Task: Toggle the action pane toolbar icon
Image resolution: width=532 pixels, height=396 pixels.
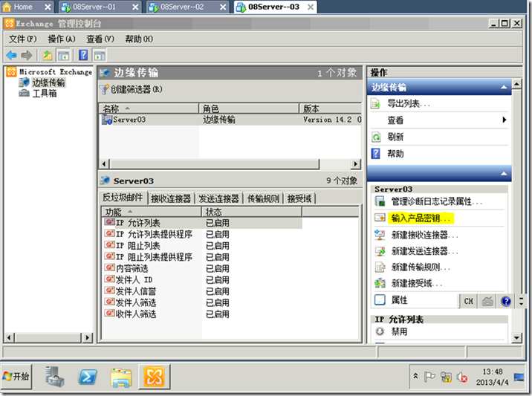Action: pos(100,55)
